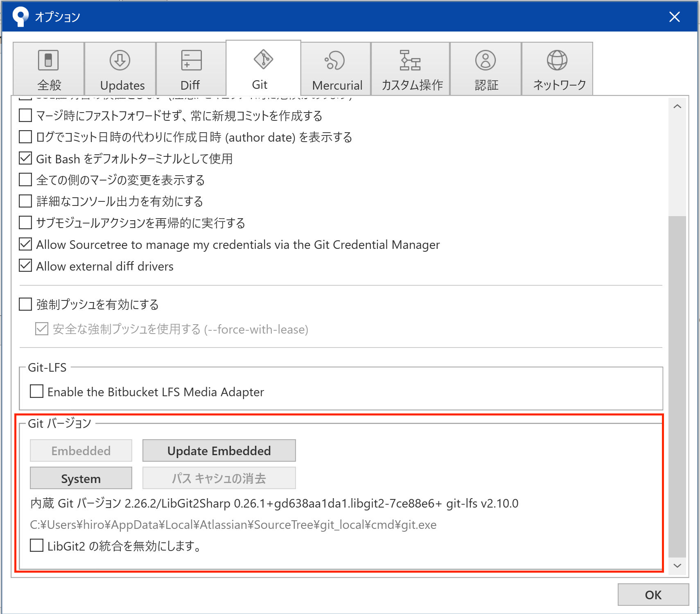
Task: Click the 全般 general settings icon
Action: [x=48, y=60]
